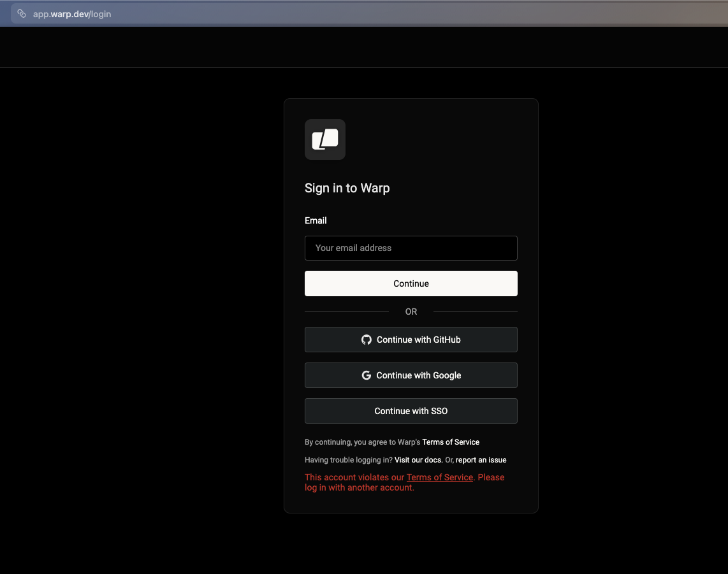Open the white Terms of Service link
This screenshot has width=728, height=574.
[x=451, y=442]
